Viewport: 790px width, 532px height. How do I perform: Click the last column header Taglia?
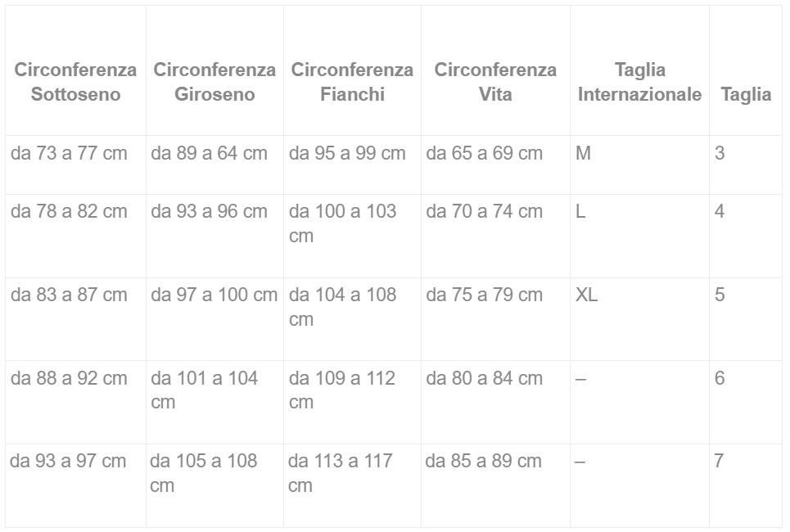(746, 94)
